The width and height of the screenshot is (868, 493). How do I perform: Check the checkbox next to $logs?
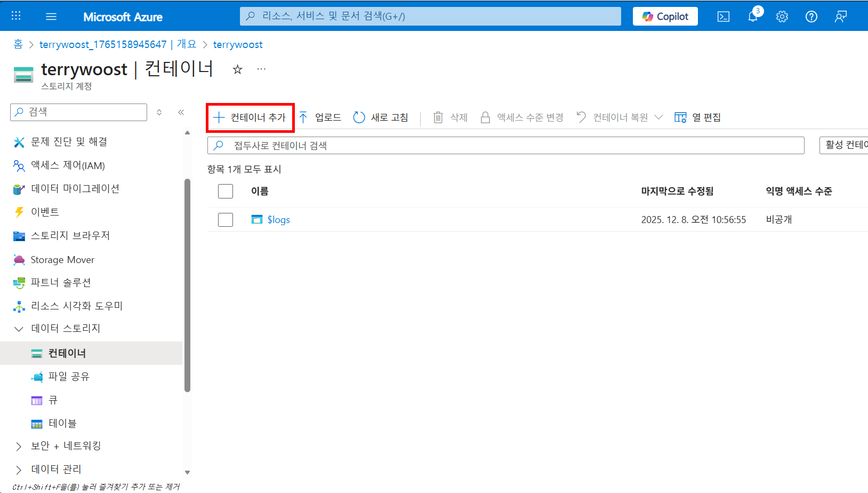(x=226, y=219)
